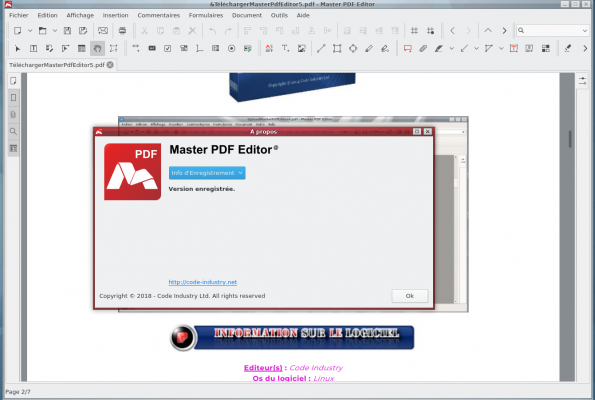Toggle the grid display icon
Image resolution: width=595 pixels, height=400 pixels.
(x=414, y=31)
